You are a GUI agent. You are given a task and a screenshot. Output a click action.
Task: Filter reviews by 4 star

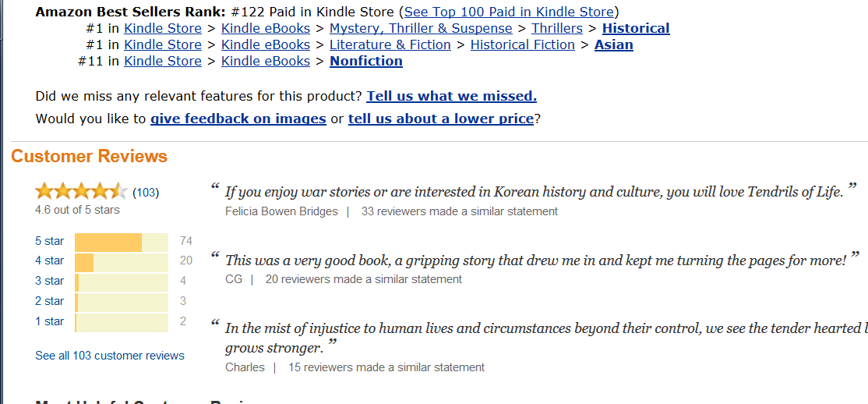click(x=49, y=260)
